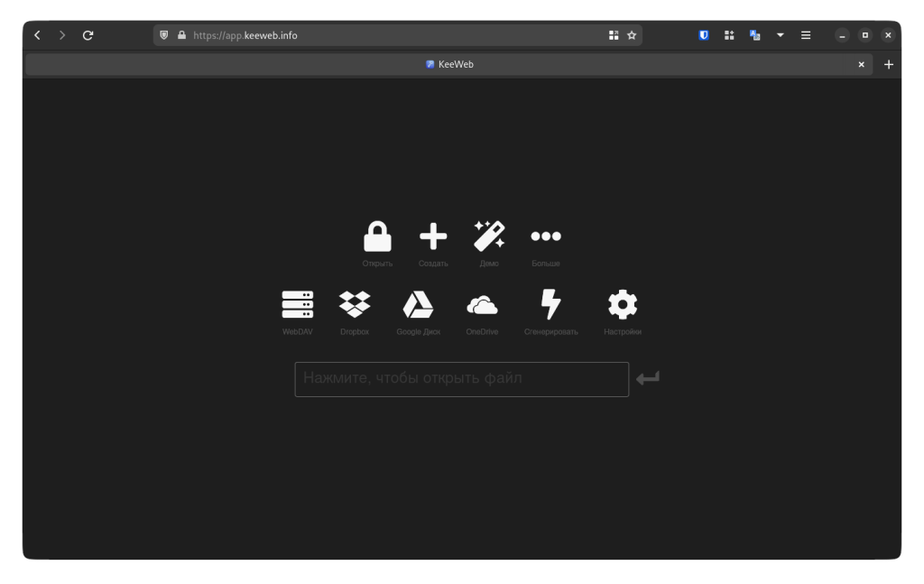
Task: Open from Dropbox icon
Action: pos(355,305)
